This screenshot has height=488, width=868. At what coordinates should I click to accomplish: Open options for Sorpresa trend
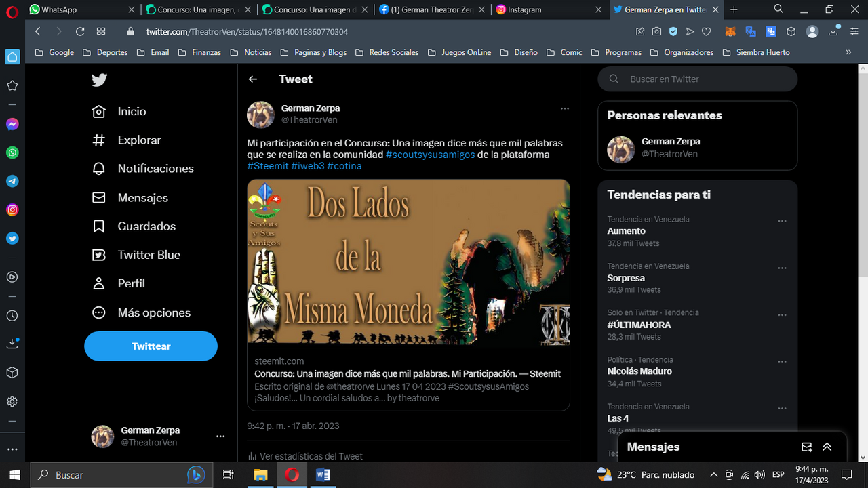click(782, 268)
